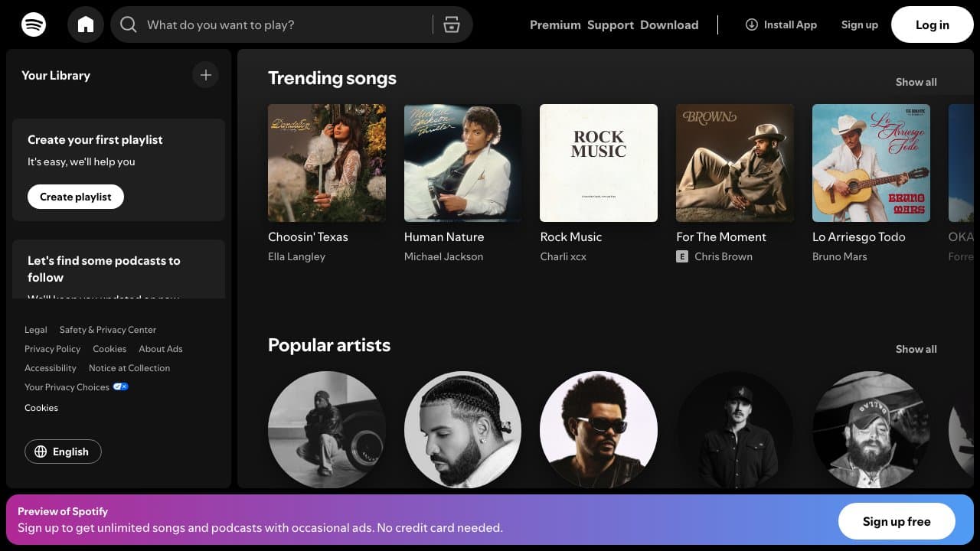Click the Log in button

933,24
